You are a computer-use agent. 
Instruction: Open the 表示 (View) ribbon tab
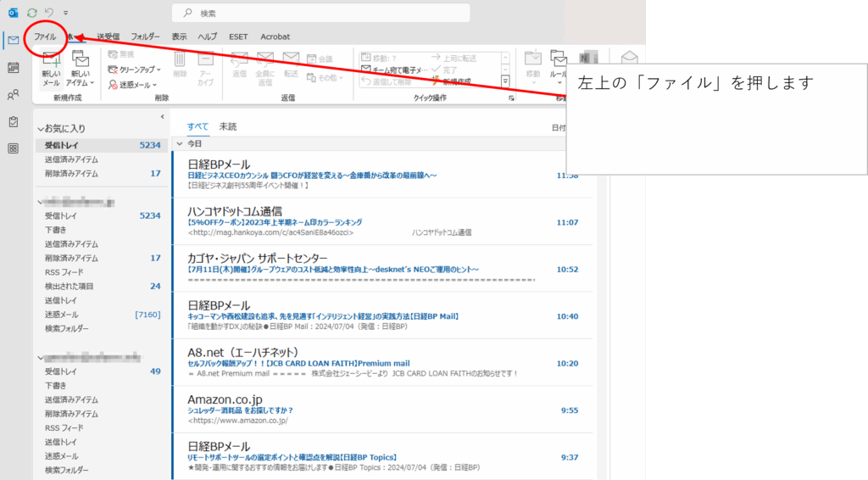point(179,36)
